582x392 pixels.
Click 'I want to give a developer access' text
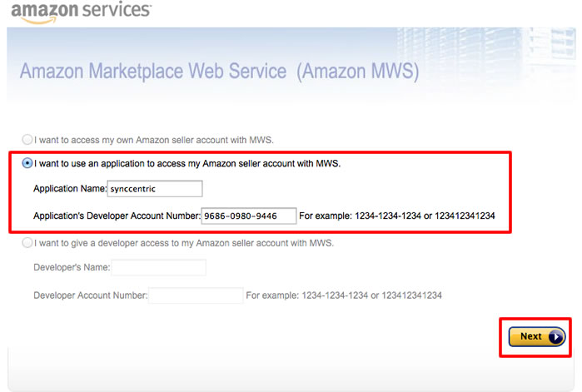pos(184,243)
